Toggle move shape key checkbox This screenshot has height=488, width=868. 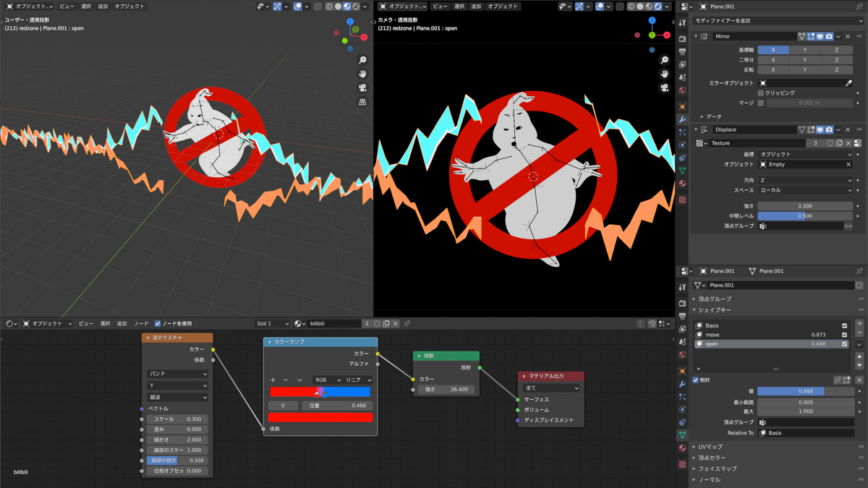click(x=844, y=335)
